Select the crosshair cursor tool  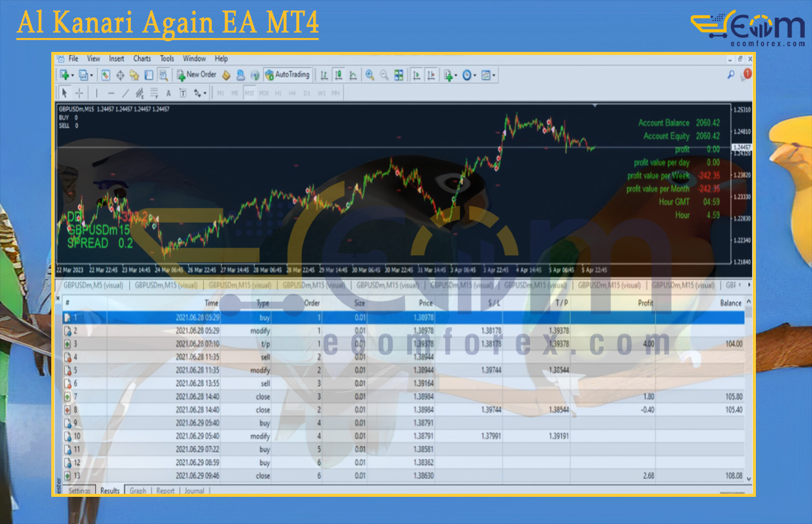pyautogui.click(x=80, y=93)
